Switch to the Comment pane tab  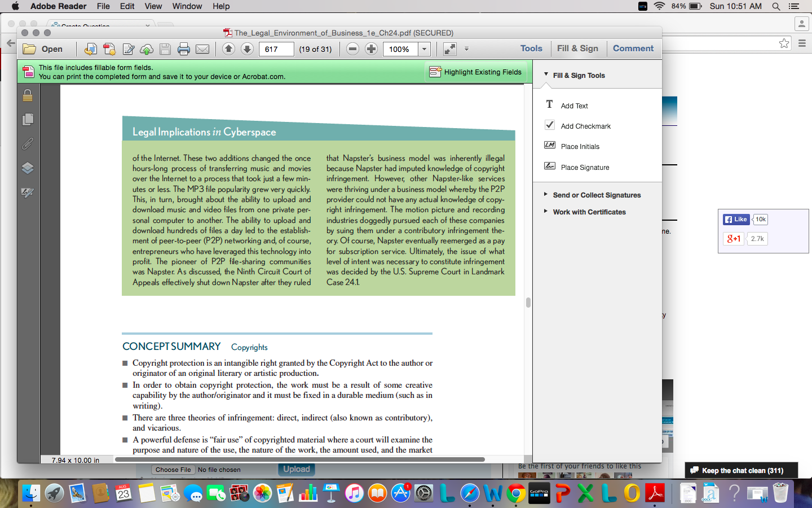click(x=633, y=49)
